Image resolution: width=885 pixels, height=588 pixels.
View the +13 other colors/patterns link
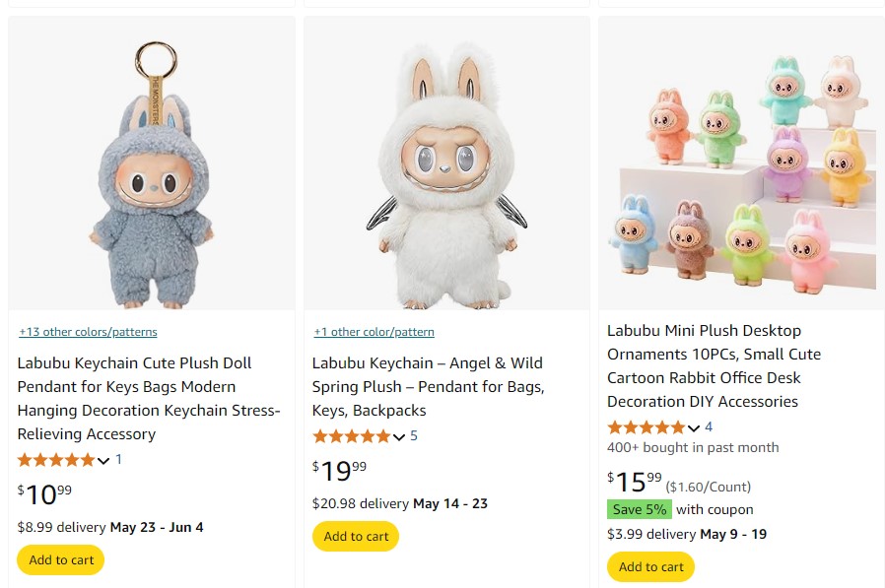(88, 332)
